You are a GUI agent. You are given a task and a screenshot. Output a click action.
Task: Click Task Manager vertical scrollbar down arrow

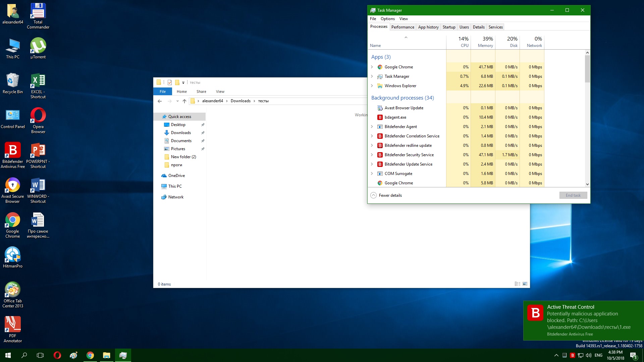pos(587,184)
